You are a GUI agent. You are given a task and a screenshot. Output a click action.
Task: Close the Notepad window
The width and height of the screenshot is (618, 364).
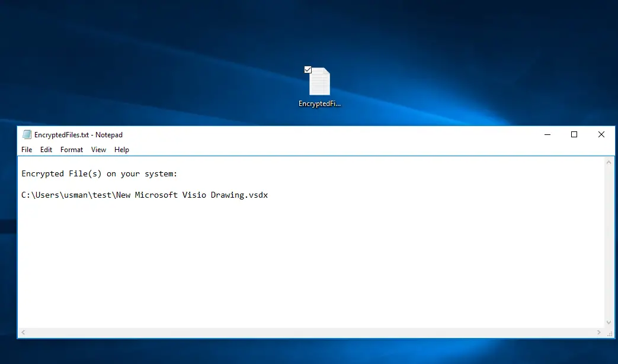pos(601,134)
